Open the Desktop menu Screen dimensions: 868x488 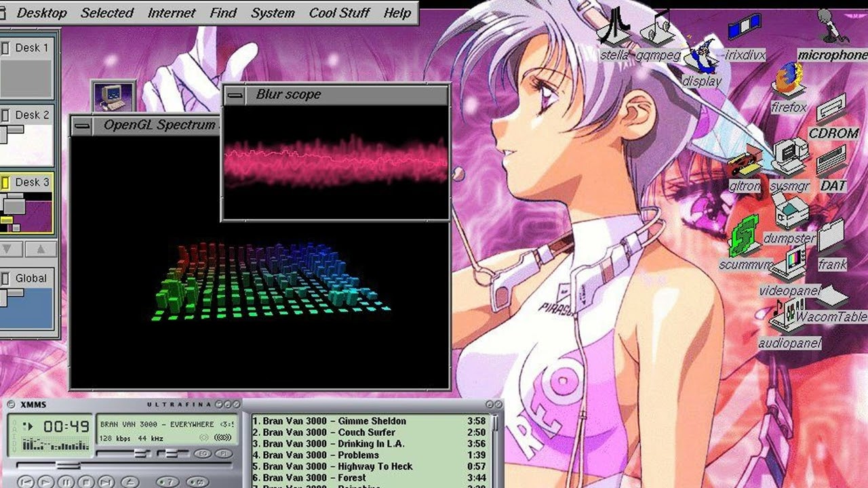pyautogui.click(x=42, y=13)
